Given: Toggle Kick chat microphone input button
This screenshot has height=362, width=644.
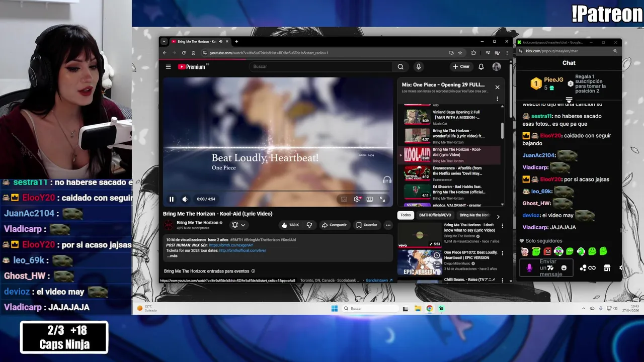Looking at the screenshot, I should pyautogui.click(x=529, y=267).
